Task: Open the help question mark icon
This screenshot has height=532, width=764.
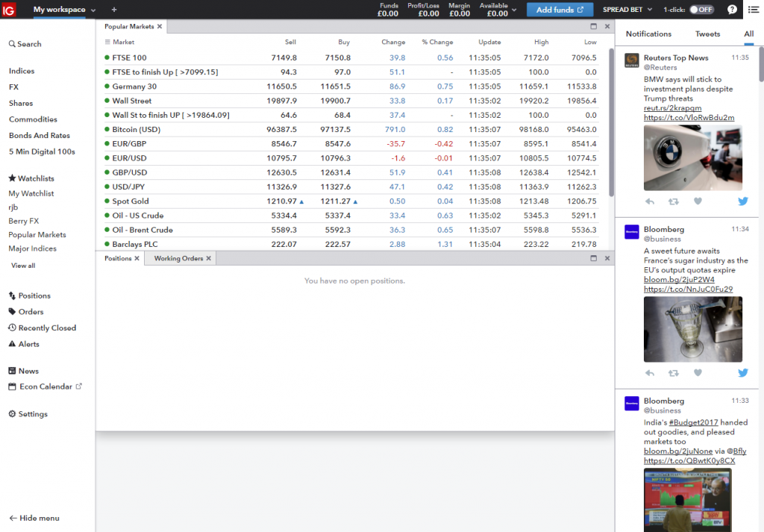Action: pyautogui.click(x=732, y=9)
